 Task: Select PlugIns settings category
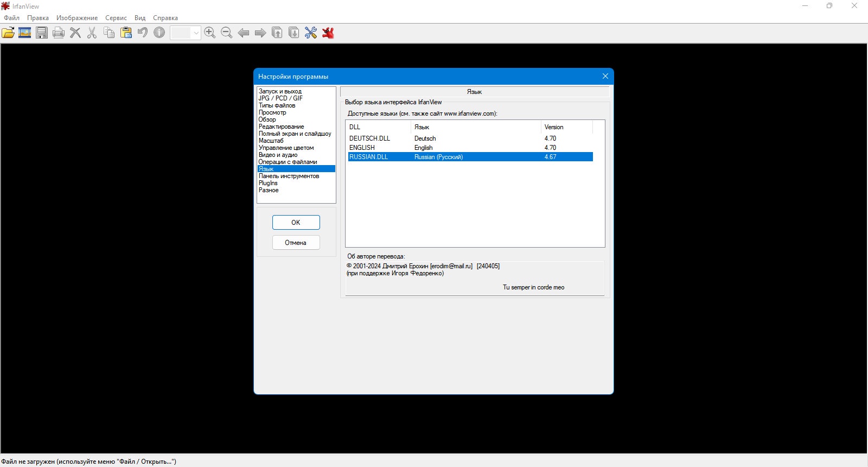(296, 183)
